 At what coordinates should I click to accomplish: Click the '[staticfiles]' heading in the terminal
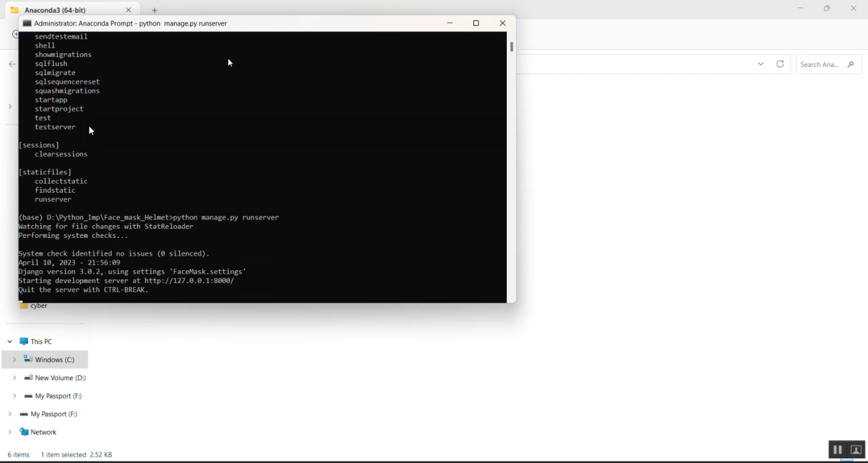tap(45, 172)
